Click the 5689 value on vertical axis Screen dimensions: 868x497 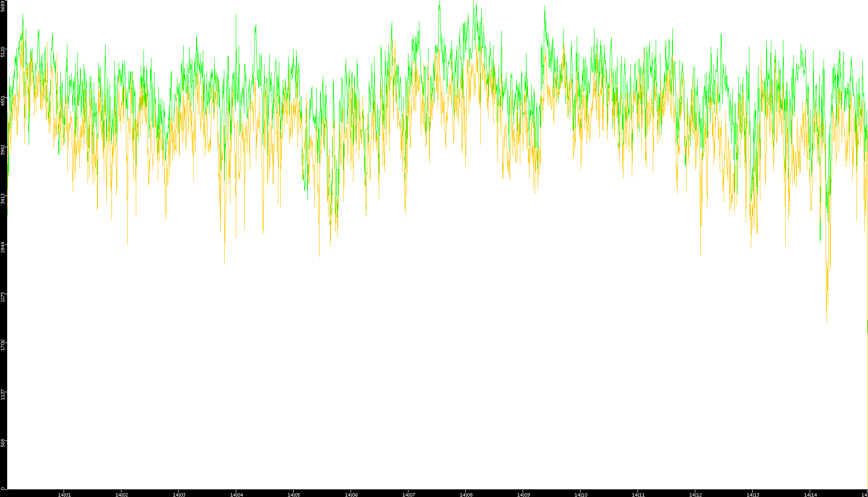click(x=3, y=7)
